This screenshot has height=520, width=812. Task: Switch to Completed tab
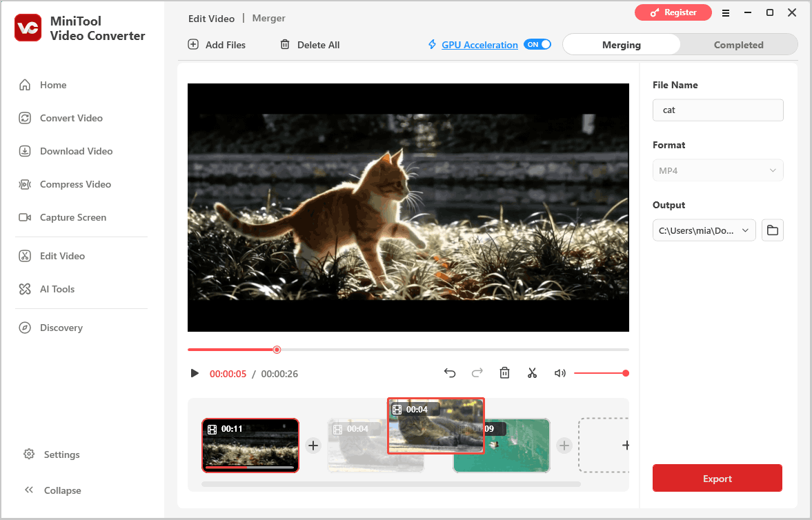tap(738, 45)
